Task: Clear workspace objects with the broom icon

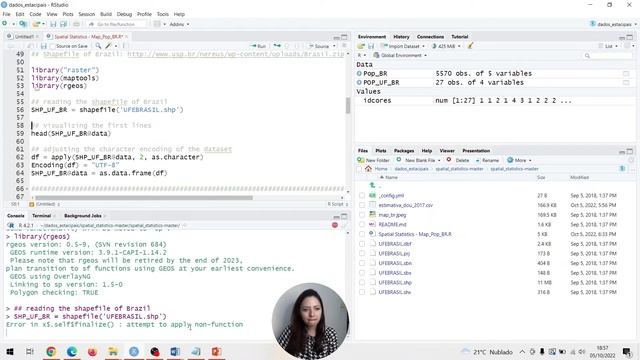Action: coord(470,46)
